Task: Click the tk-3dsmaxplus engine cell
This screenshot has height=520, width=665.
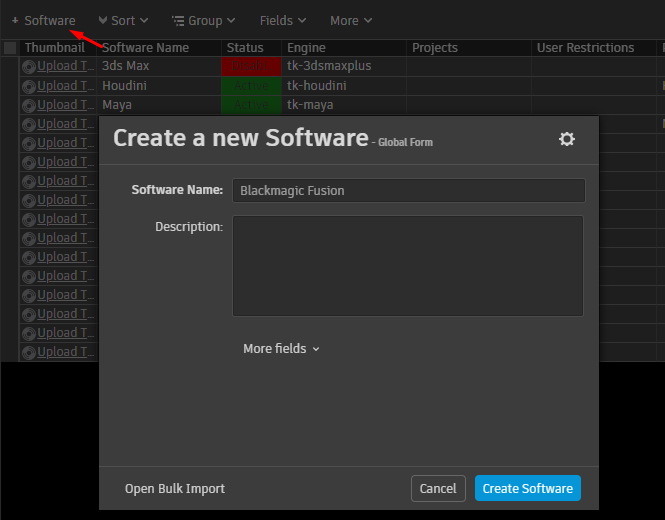Action: click(x=344, y=66)
